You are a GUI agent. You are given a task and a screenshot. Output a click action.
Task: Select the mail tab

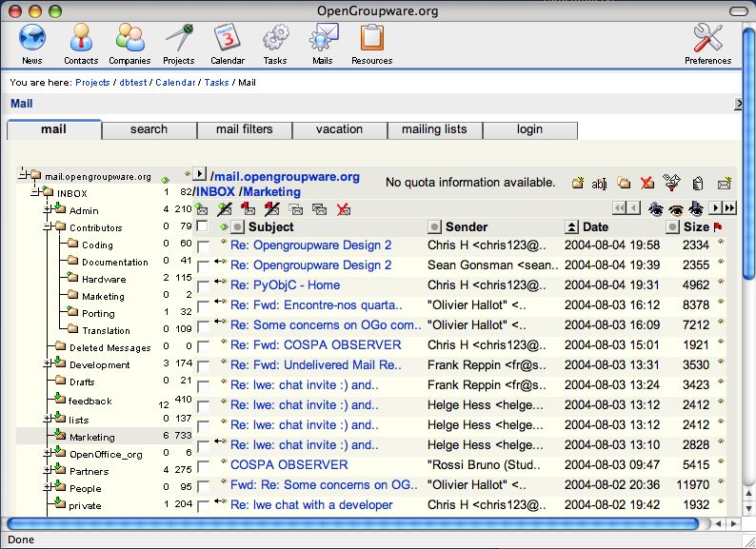tap(54, 129)
